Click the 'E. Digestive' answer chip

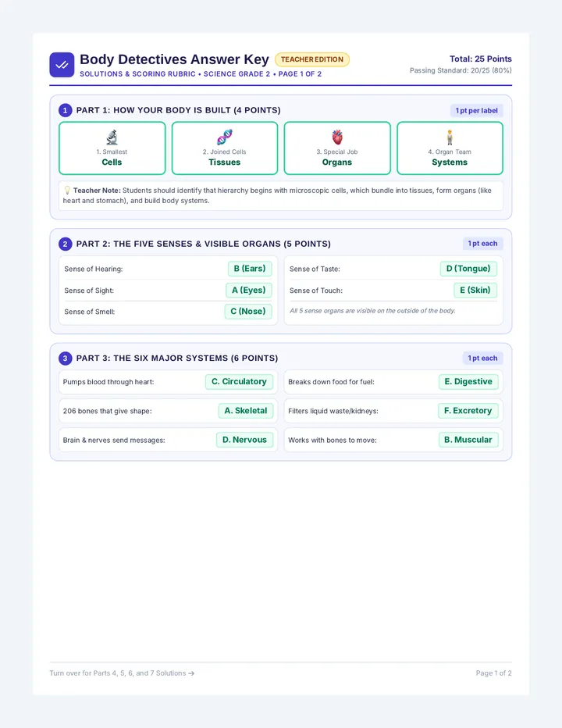[468, 382]
